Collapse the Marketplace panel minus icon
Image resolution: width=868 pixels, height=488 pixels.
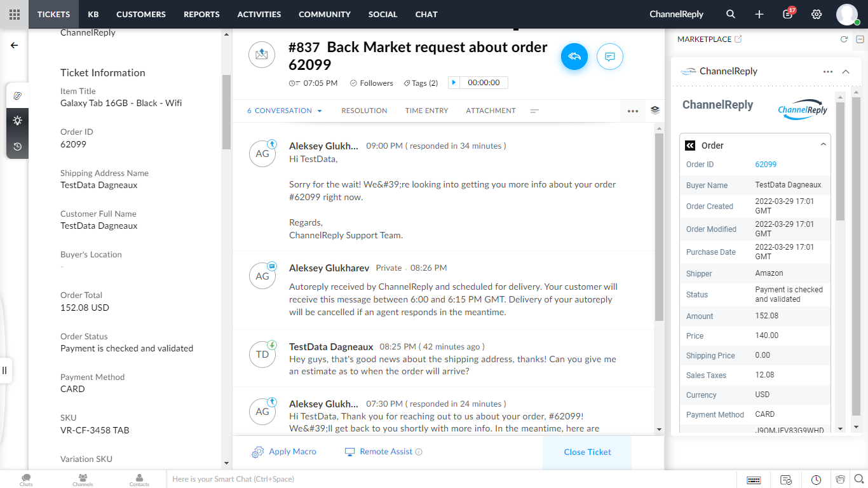point(860,39)
